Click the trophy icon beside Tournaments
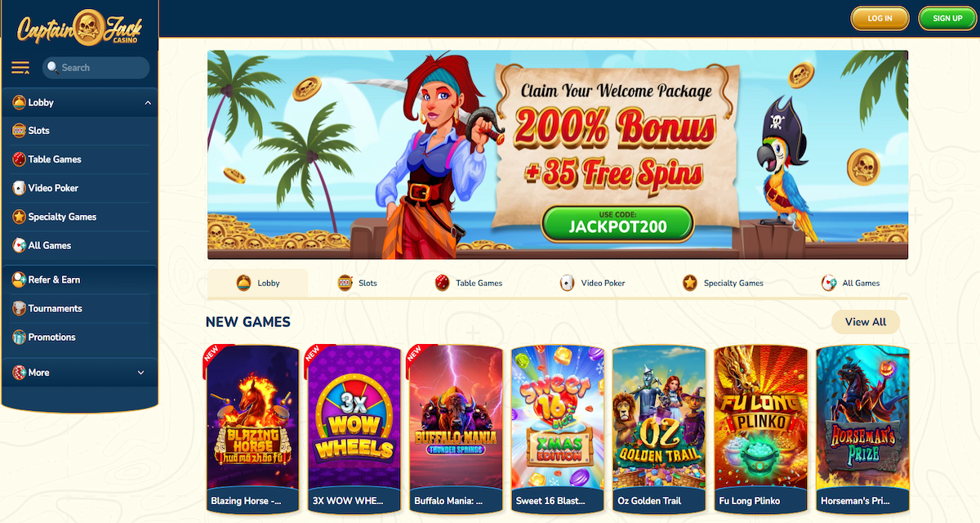Viewport: 980px width, 523px height. 19,308
